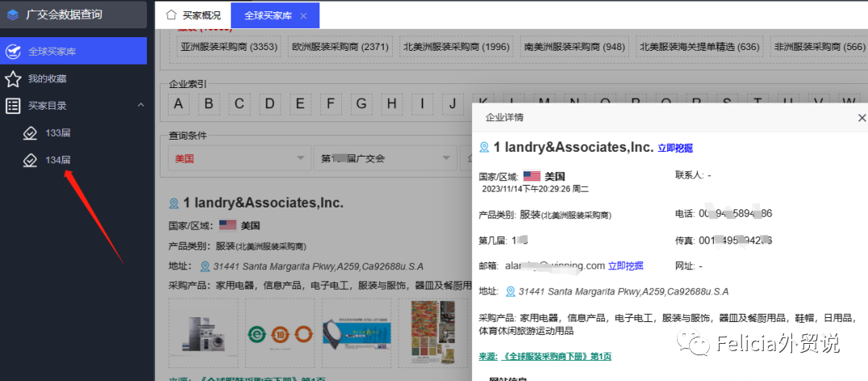
Task: Click the map pin beside dialog address
Action: (511, 291)
